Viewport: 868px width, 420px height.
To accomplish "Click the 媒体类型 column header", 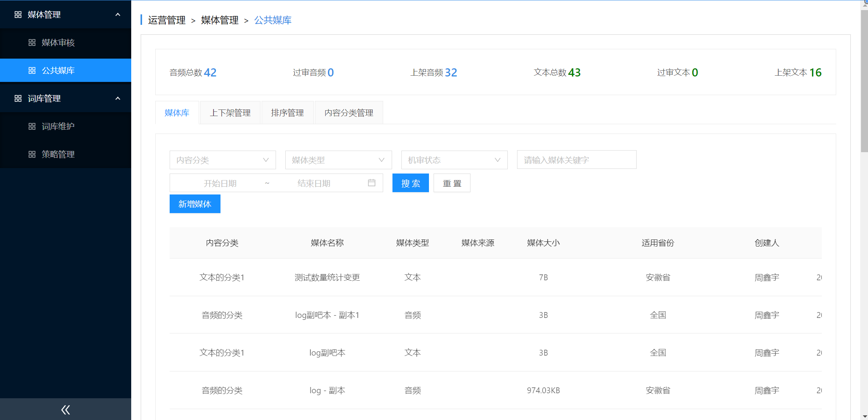I will pyautogui.click(x=413, y=243).
